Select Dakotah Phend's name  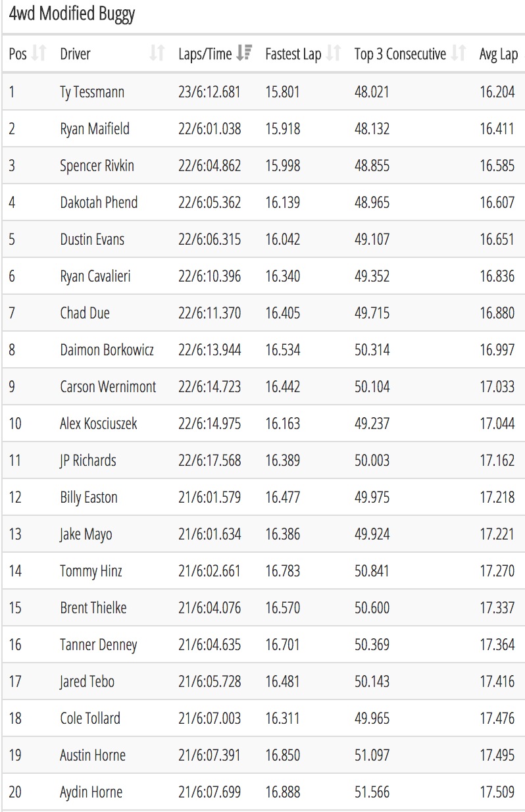(x=99, y=202)
